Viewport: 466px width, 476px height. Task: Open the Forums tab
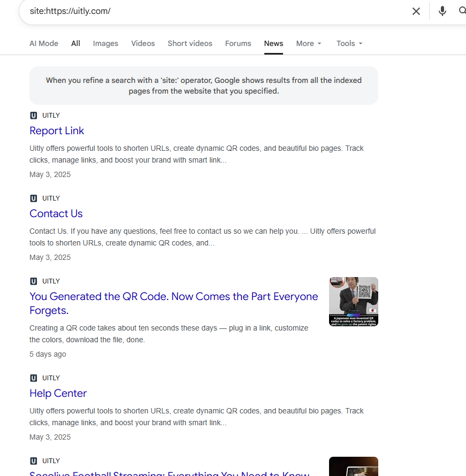pos(238,43)
